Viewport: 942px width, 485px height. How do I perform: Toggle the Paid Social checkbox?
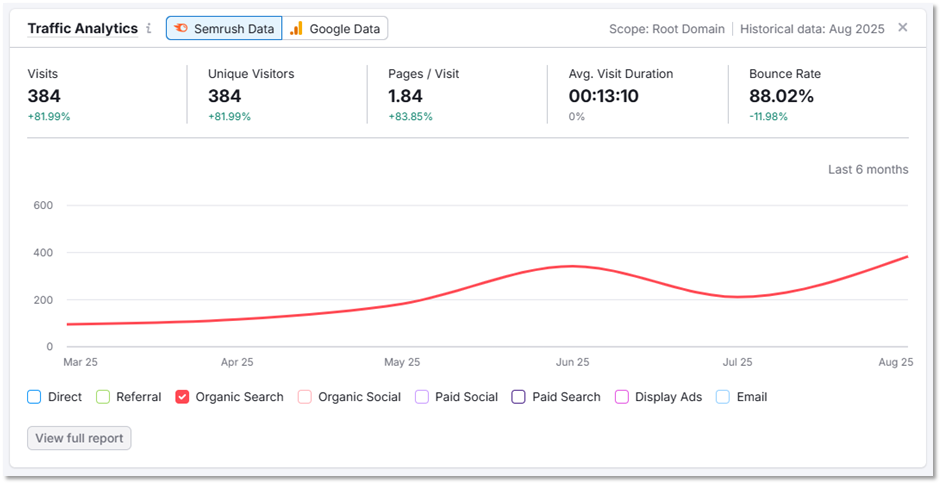(422, 397)
